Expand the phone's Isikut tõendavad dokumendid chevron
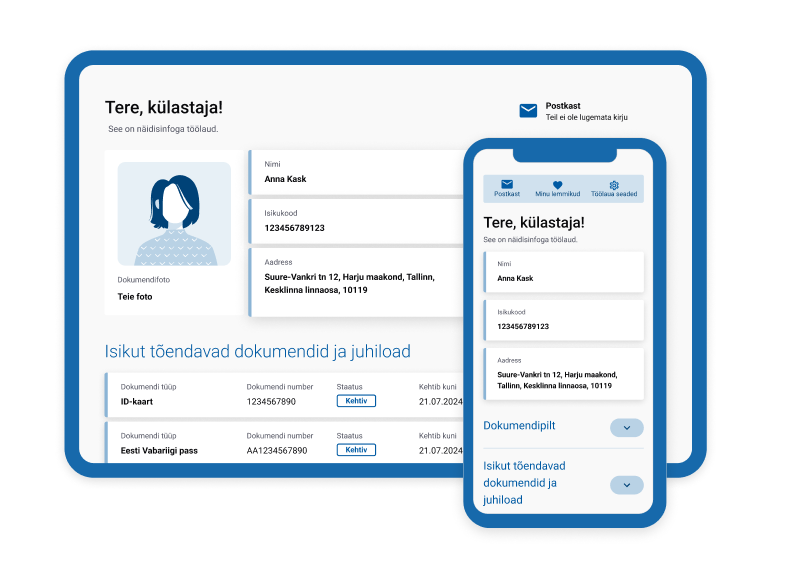This screenshot has height=582, width=800. [x=627, y=485]
